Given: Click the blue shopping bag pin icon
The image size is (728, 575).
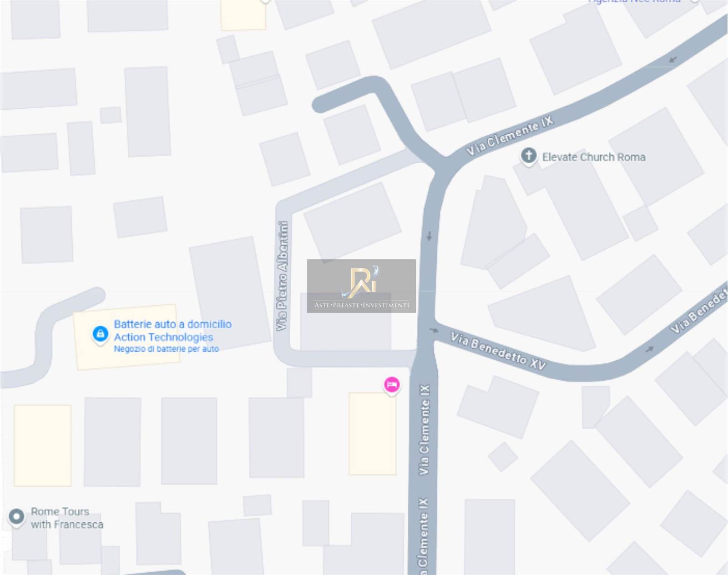Looking at the screenshot, I should coord(100,335).
